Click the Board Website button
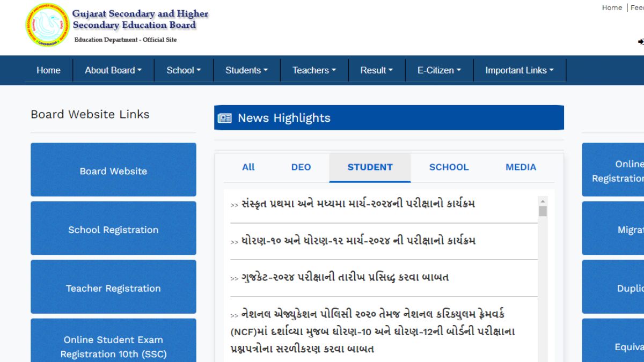The image size is (644, 362). pos(113,171)
